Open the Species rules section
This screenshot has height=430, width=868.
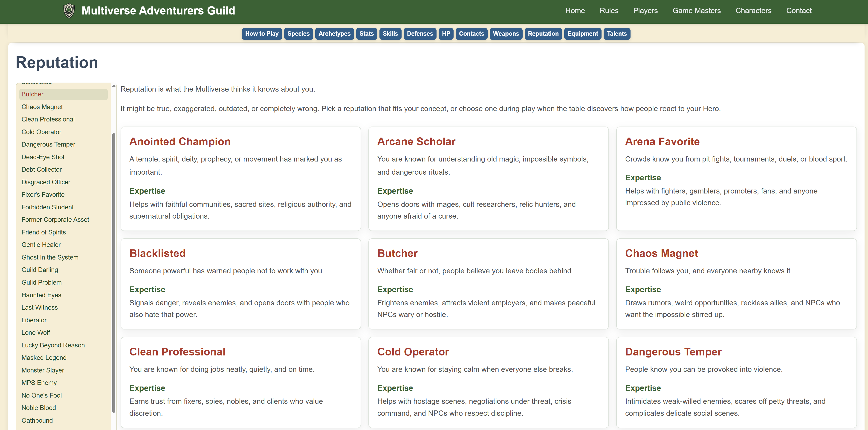(298, 34)
